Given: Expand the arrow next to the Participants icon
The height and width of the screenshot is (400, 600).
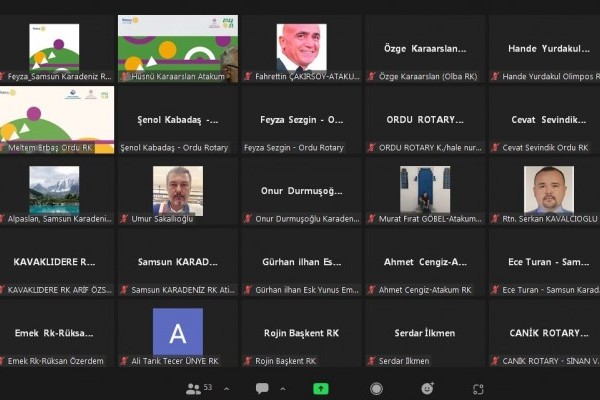Looking at the screenshot, I should click(x=227, y=389).
